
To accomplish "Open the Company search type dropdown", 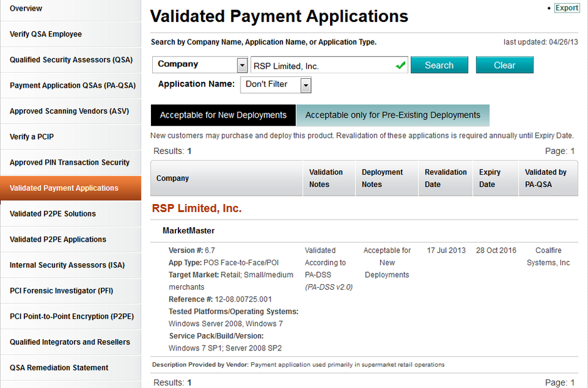I will pyautogui.click(x=242, y=65).
